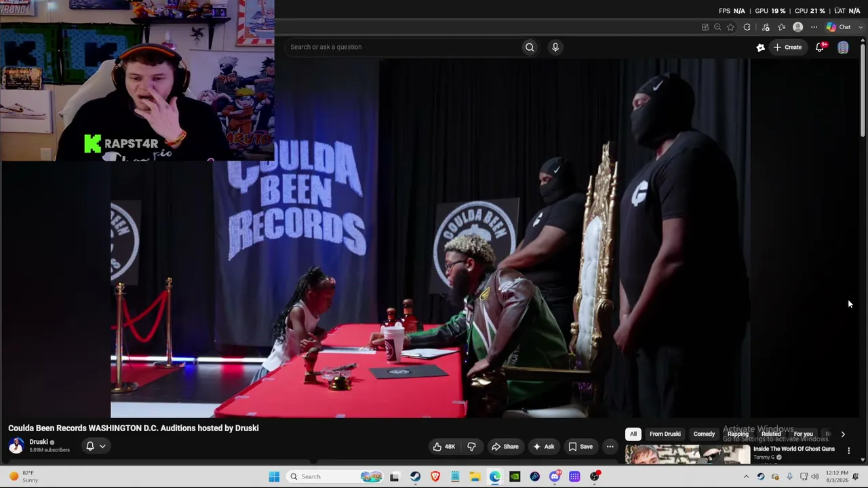Open Druski channel name link
Image resolution: width=868 pixels, height=488 pixels.
(x=39, y=442)
